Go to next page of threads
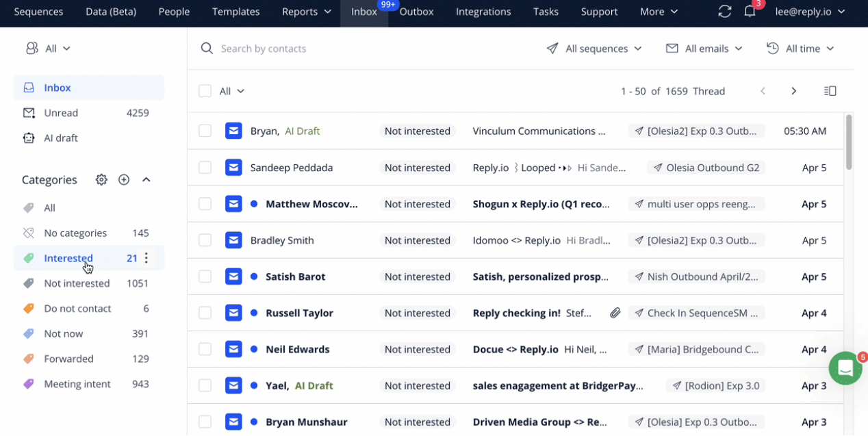Screen dimensions: 868x436 pos(793,91)
